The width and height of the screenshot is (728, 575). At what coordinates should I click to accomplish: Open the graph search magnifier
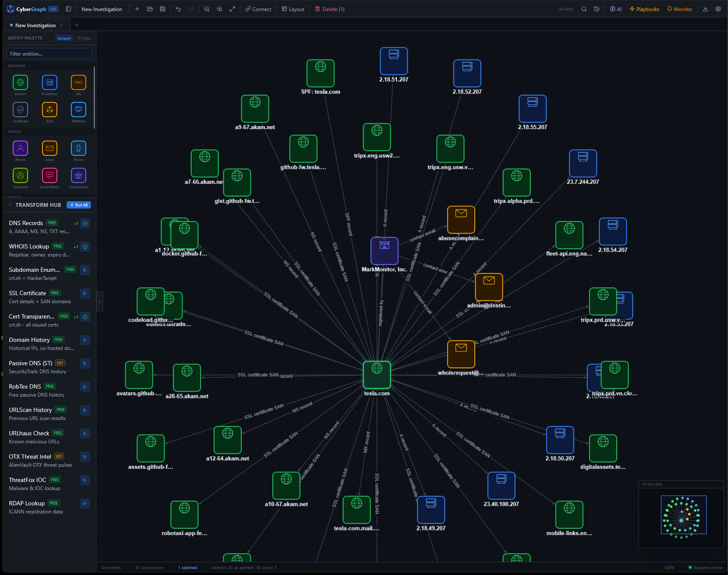[584, 9]
